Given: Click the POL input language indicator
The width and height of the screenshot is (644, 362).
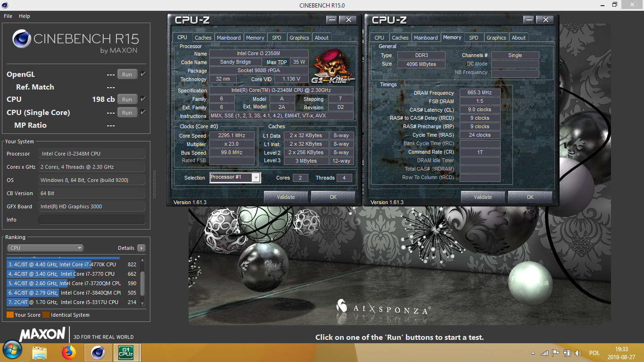Looking at the screenshot, I should click(594, 353).
